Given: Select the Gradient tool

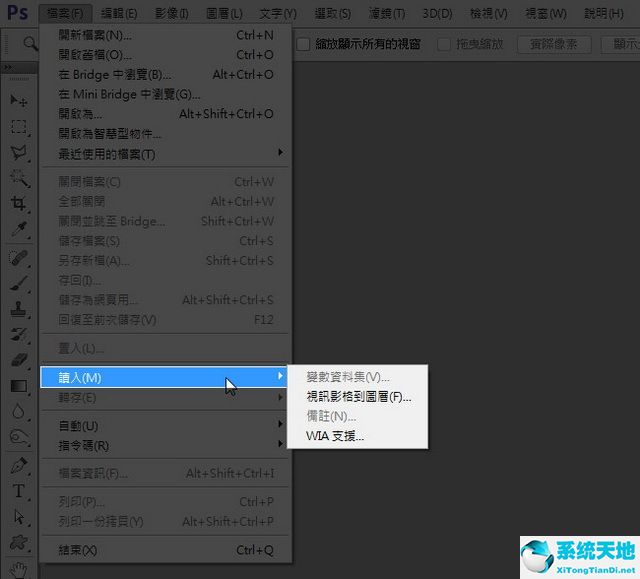Looking at the screenshot, I should click(18, 386).
